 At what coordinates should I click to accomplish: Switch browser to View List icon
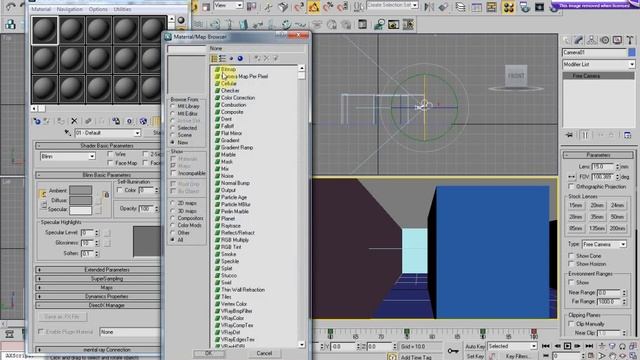click(x=214, y=58)
